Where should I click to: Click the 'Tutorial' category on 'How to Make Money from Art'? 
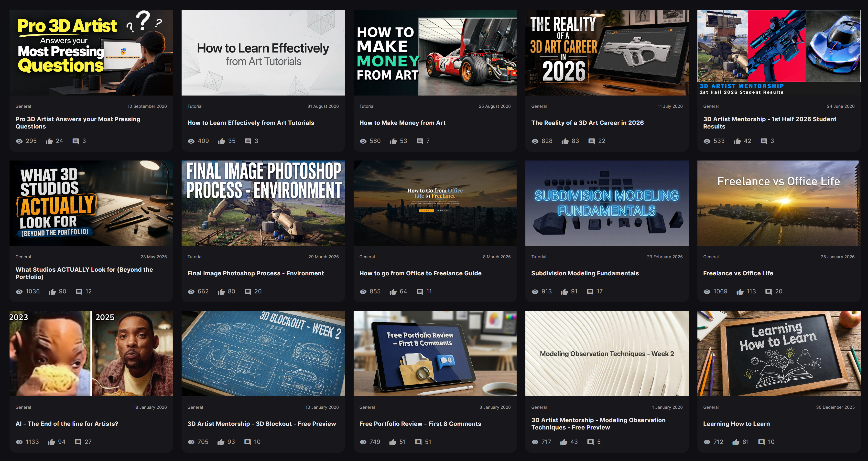coord(367,107)
